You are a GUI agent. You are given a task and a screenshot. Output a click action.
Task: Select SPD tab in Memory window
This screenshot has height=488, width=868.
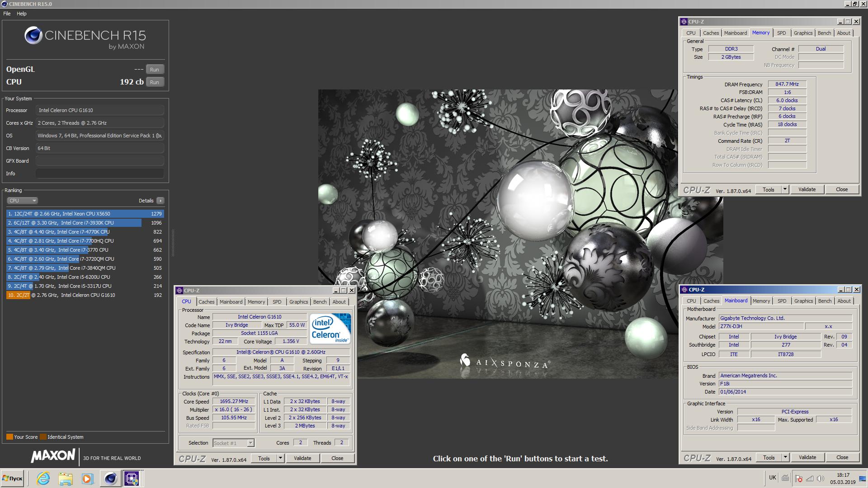[781, 33]
